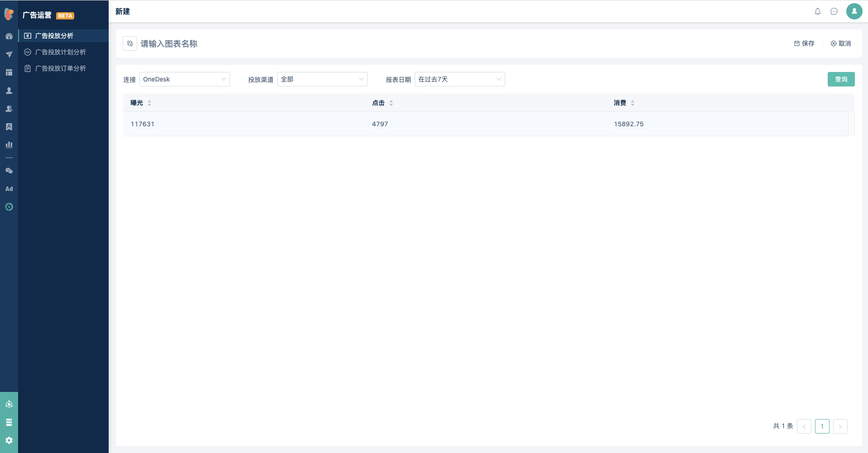Open the Ad module icon
Viewport: 868px width, 453px height.
coord(9,189)
